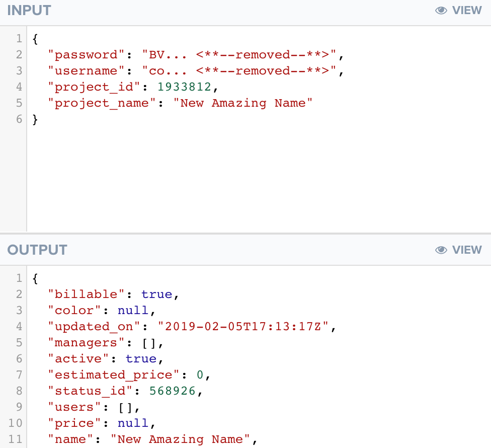
Task: Select the OUTPUT panel heading
Action: point(37,250)
